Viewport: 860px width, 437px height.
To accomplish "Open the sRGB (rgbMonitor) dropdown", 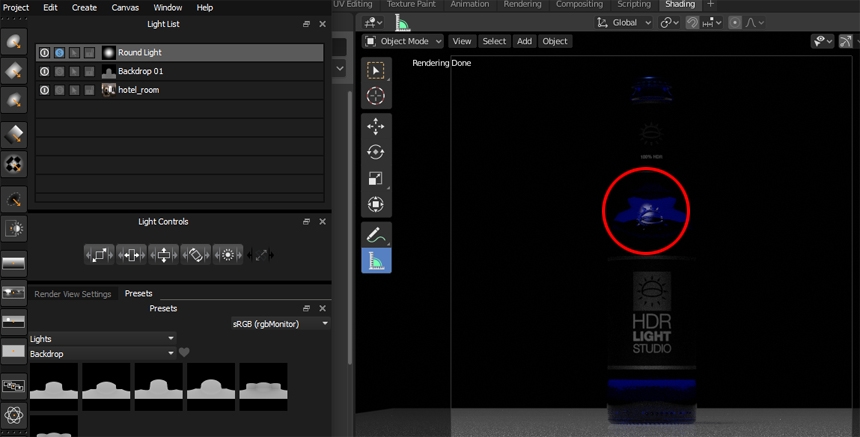I will coord(280,324).
